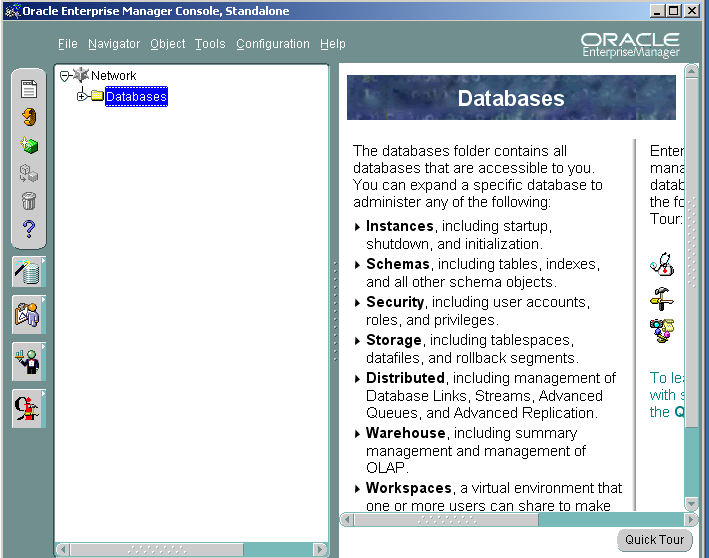Click the green create object icon
The height and width of the screenshot is (558, 709).
(29, 145)
